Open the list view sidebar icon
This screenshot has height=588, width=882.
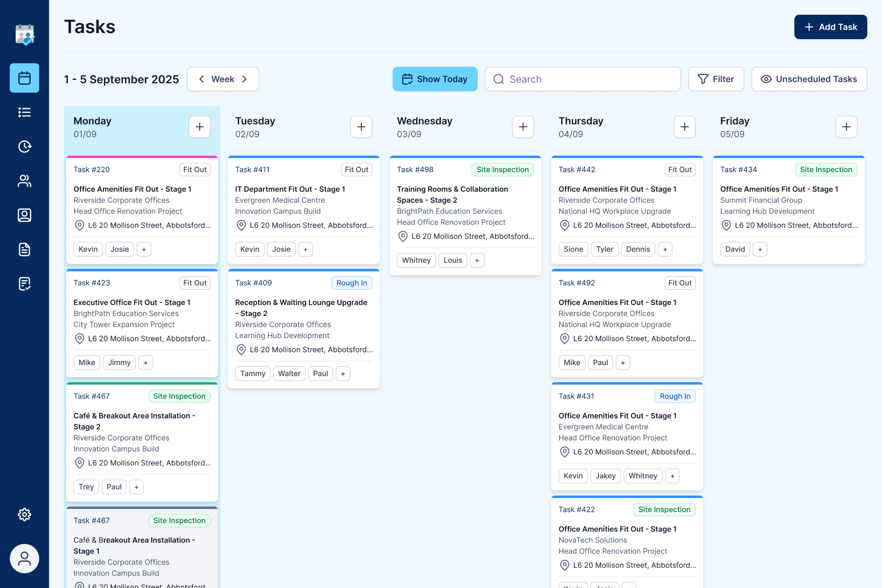24,112
